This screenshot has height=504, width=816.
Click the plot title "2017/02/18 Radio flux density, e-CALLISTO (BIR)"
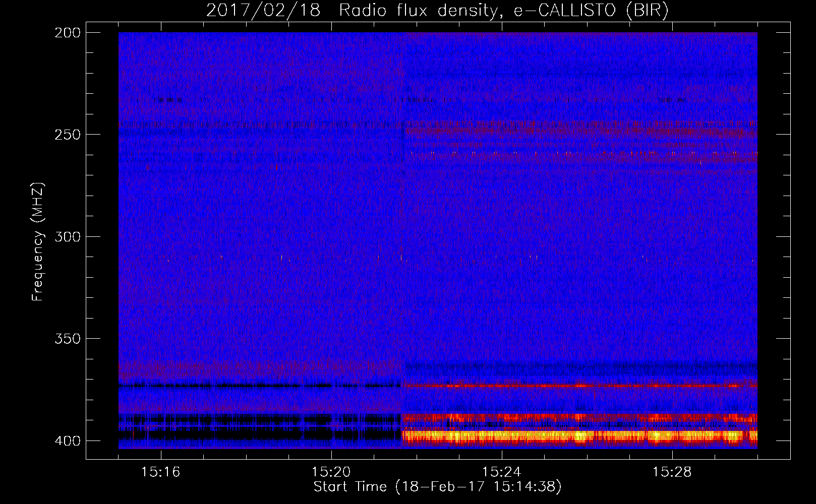tap(437, 10)
